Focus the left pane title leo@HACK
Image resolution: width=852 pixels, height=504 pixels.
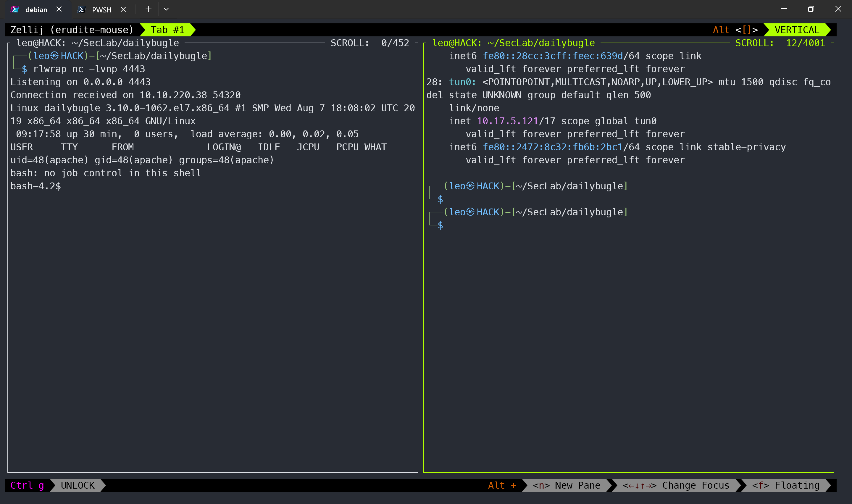point(98,43)
